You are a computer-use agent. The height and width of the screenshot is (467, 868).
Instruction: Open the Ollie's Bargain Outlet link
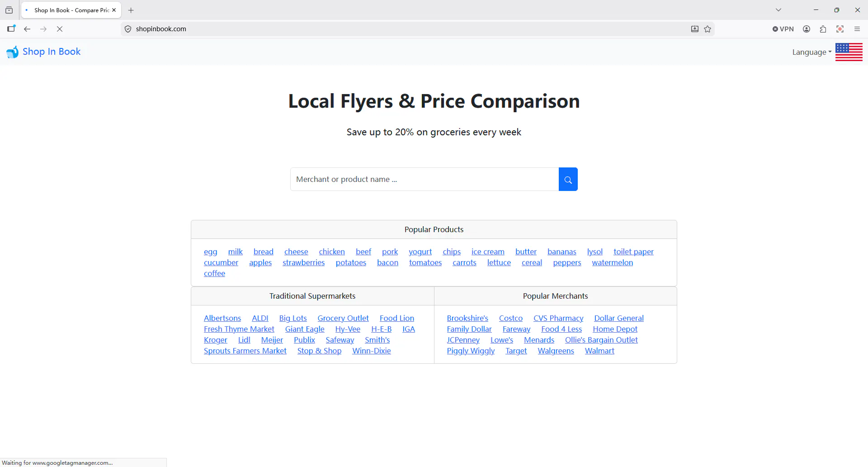(x=601, y=340)
